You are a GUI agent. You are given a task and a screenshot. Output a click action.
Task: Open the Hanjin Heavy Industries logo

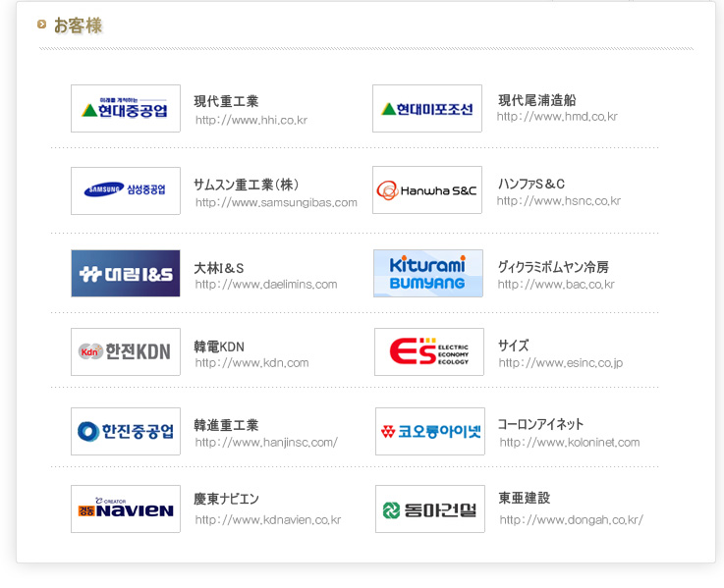126,431
